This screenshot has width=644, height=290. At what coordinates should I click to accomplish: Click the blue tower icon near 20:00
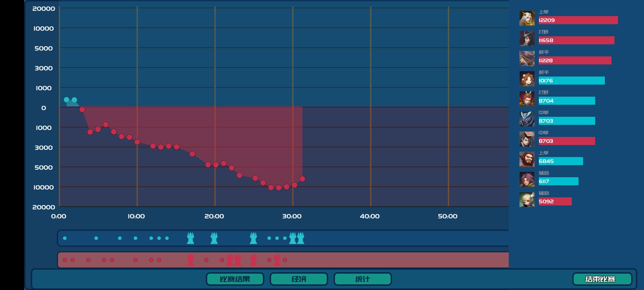point(214,238)
